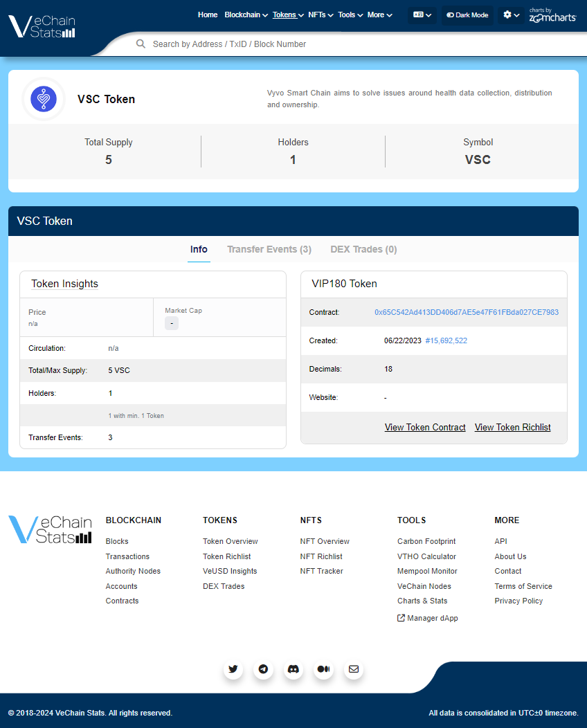Image resolution: width=587 pixels, height=728 pixels.
Task: Expand the Tokens menu
Action: [x=288, y=15]
